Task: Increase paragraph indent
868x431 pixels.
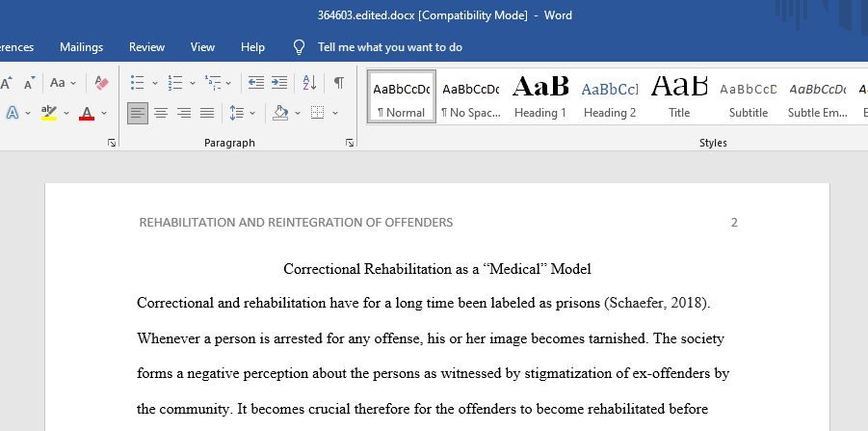Action: 279,83
